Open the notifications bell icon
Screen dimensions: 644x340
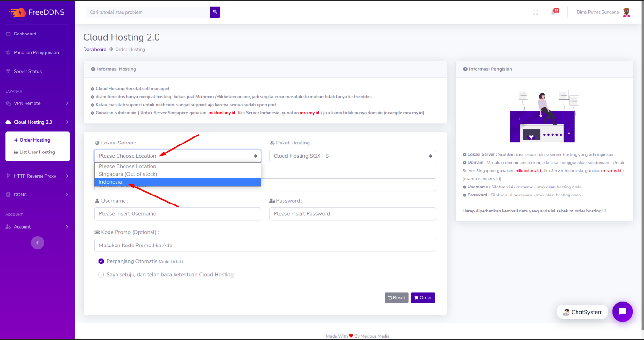click(554, 13)
